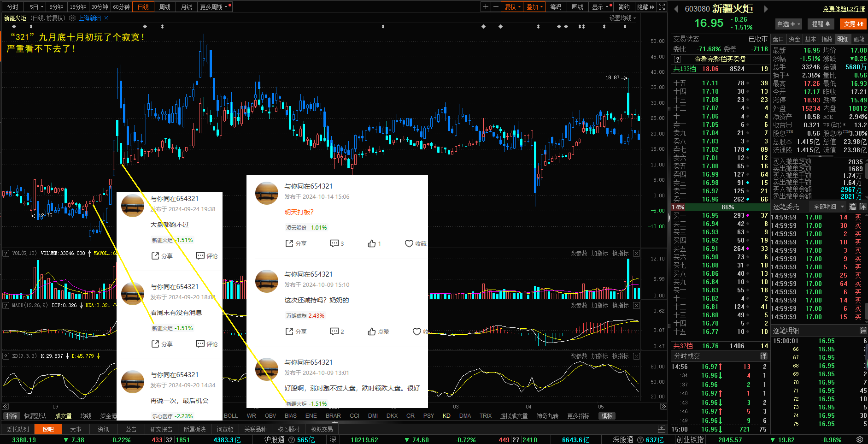Click the 追 button in 逐笔委托 header

pyautogui.click(x=853, y=207)
